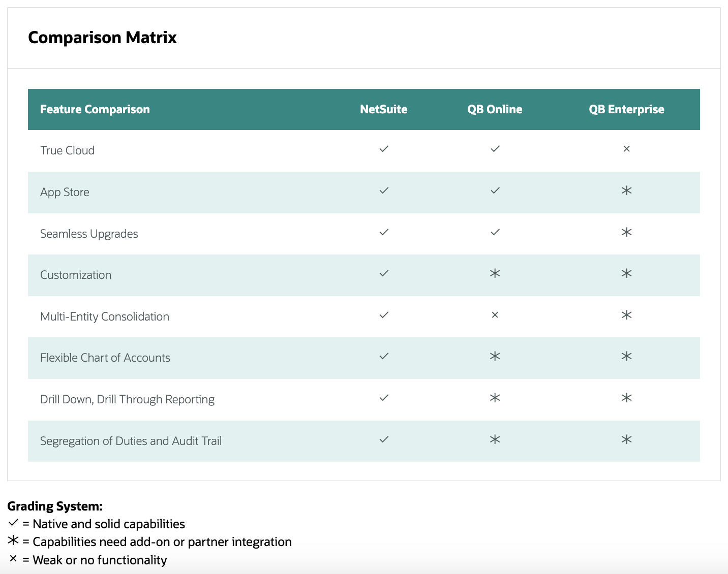Select the Multi-Entity Consolidation label

click(105, 316)
